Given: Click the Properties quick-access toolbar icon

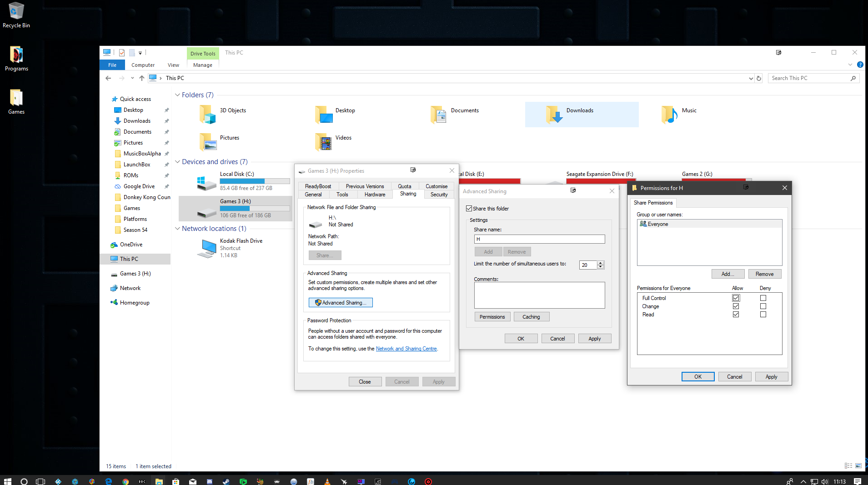Looking at the screenshot, I should (122, 53).
